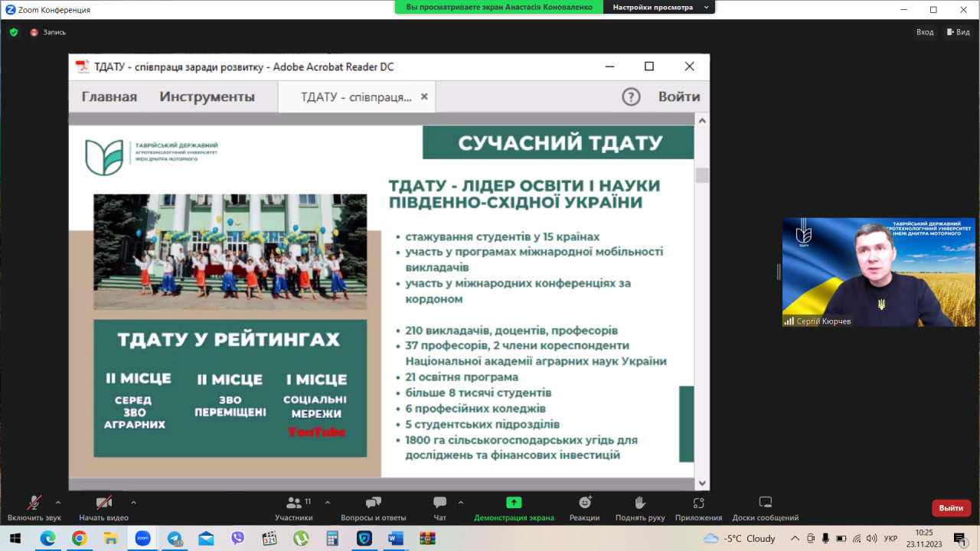Open Questions and Answers panel

373,503
